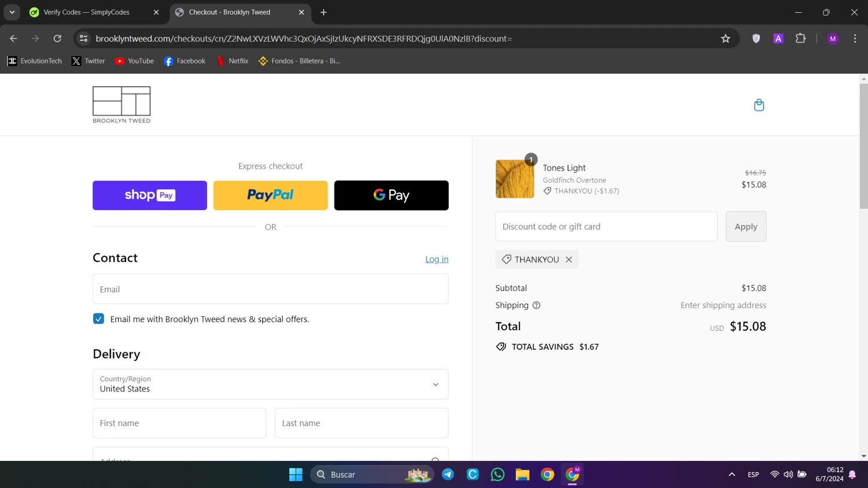Switch to Verify Codes SimplyCodes tab
The width and height of the screenshot is (868, 488).
coord(95,12)
